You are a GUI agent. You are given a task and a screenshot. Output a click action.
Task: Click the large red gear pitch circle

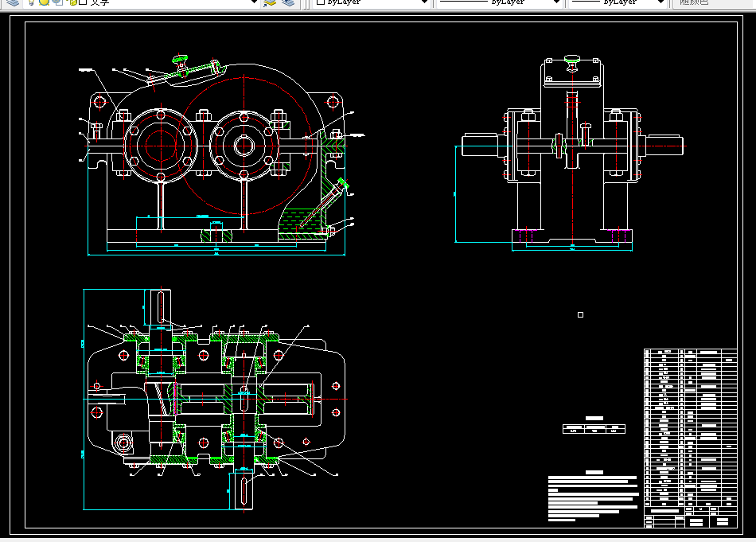[244, 145]
